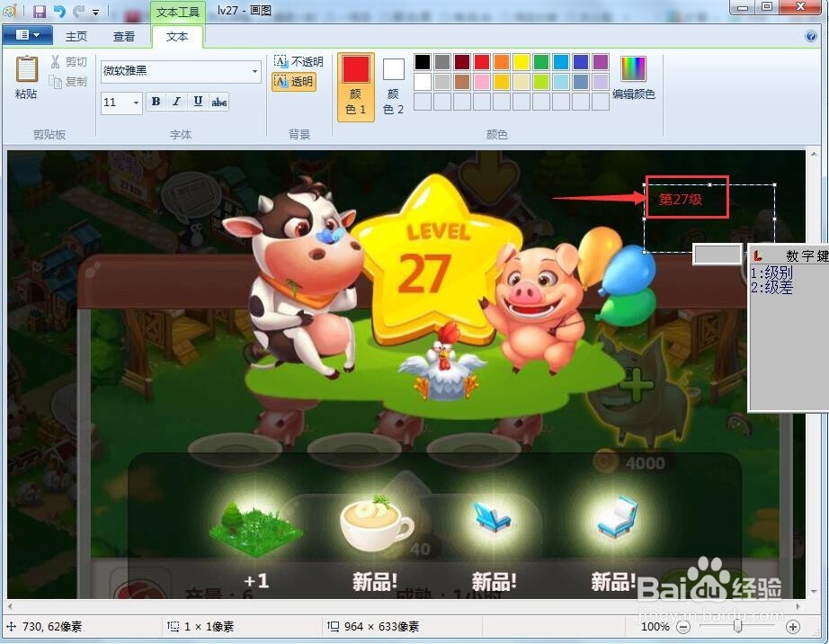This screenshot has height=644, width=829.
Task: Pick the green color swatch
Action: [x=541, y=62]
